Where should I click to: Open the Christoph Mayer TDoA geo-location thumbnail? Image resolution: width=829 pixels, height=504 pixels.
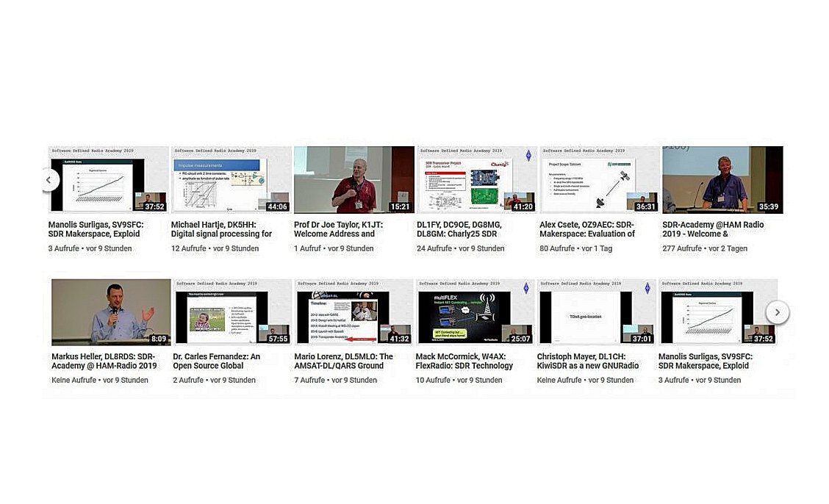point(596,312)
